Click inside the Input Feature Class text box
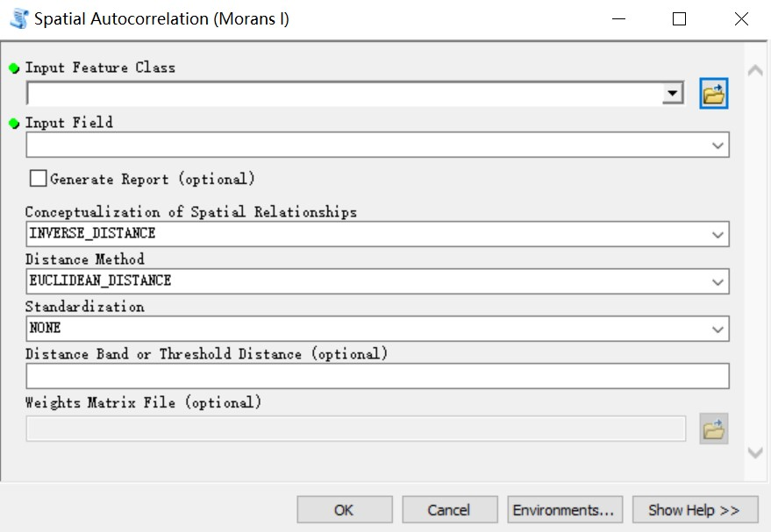771x532 pixels. (x=344, y=93)
